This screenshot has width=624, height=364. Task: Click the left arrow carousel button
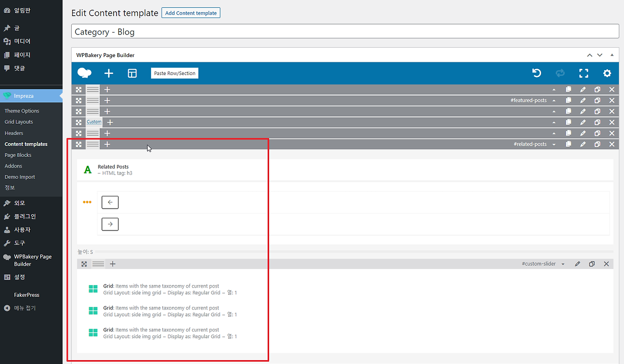pyautogui.click(x=110, y=202)
